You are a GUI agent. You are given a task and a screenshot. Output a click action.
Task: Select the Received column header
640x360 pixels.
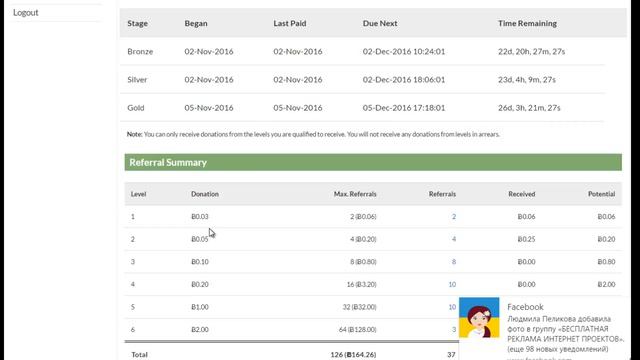click(522, 194)
